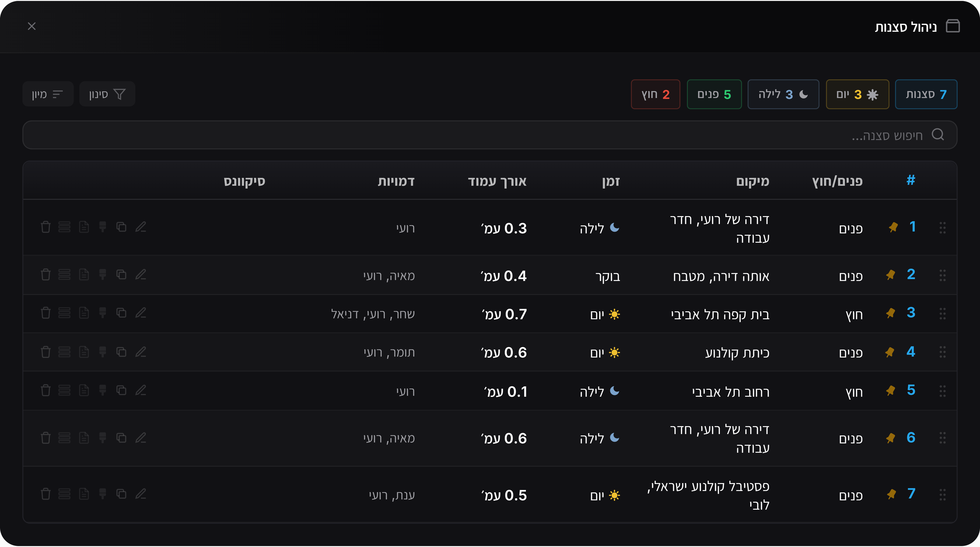Click the page length '0.7 עמ׳'
Screen dimensions: 980x547
(x=504, y=314)
